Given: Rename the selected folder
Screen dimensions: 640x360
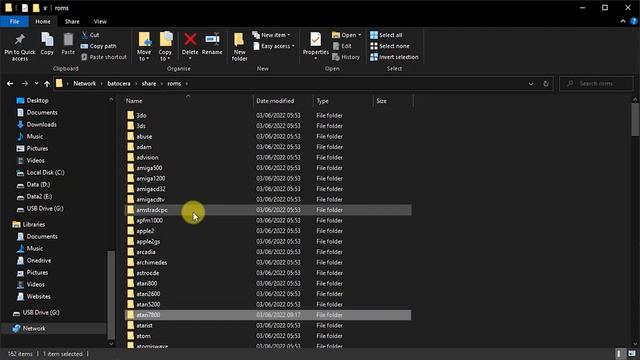Looking at the screenshot, I should (x=212, y=44).
